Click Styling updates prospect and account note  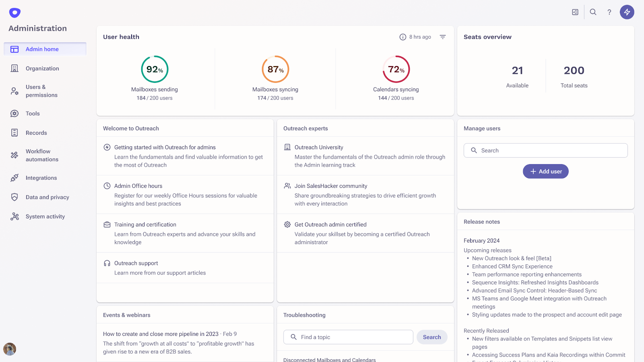click(x=547, y=315)
